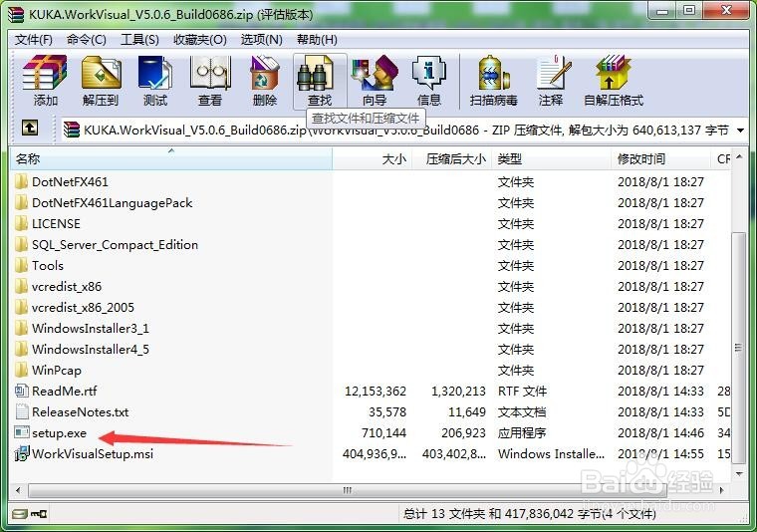Select the WindowsInstaller3_1 folder name
The height and width of the screenshot is (532, 757).
(91, 329)
